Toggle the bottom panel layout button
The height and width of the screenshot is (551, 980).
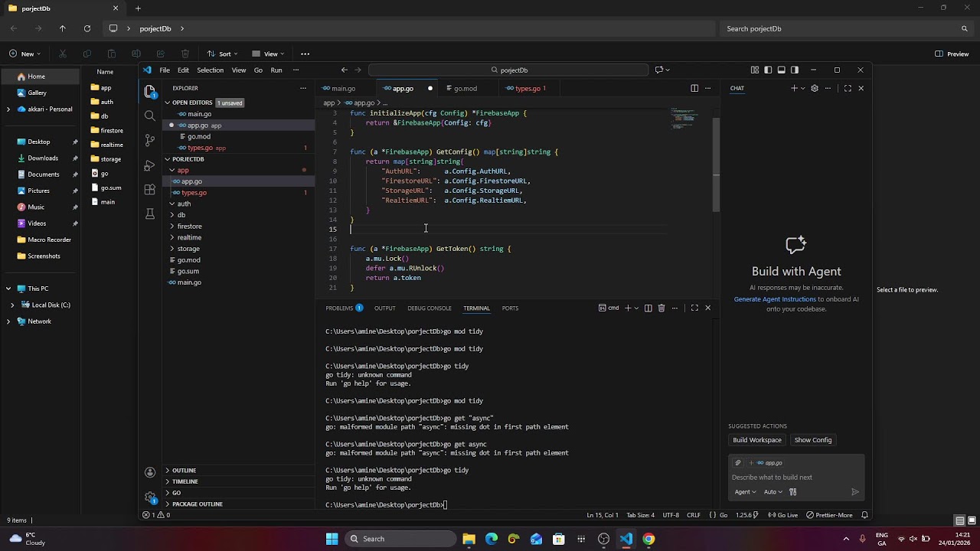[x=781, y=70]
